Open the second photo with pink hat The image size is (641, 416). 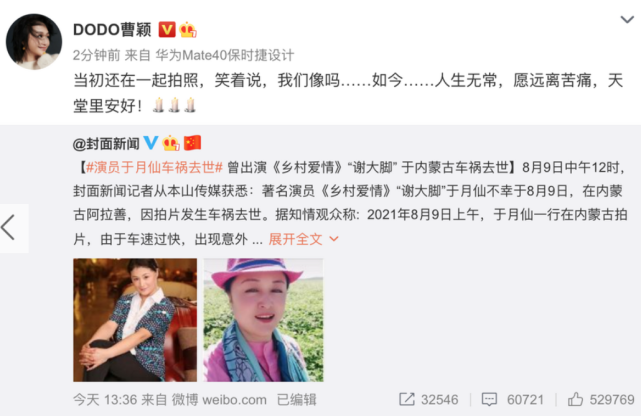(263, 320)
